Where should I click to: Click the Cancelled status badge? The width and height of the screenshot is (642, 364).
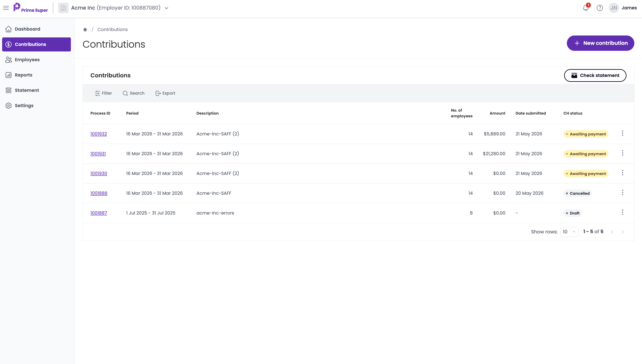[x=578, y=193]
